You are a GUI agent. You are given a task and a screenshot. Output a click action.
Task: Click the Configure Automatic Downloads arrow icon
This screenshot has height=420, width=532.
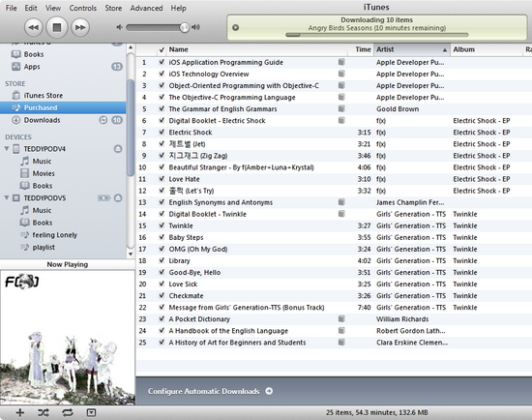tap(269, 391)
